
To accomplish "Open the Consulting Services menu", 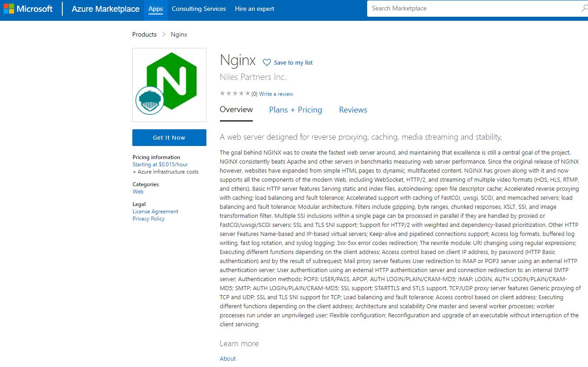I will click(199, 9).
